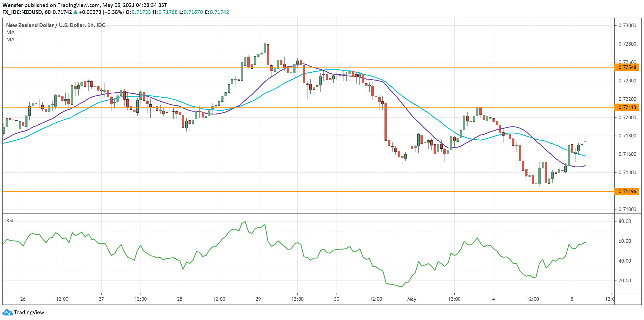Screen dimensions: 644x320
Task: Expand the chart title New Zealand Dollar / U.S. Dollar
Action: pyautogui.click(x=55, y=25)
